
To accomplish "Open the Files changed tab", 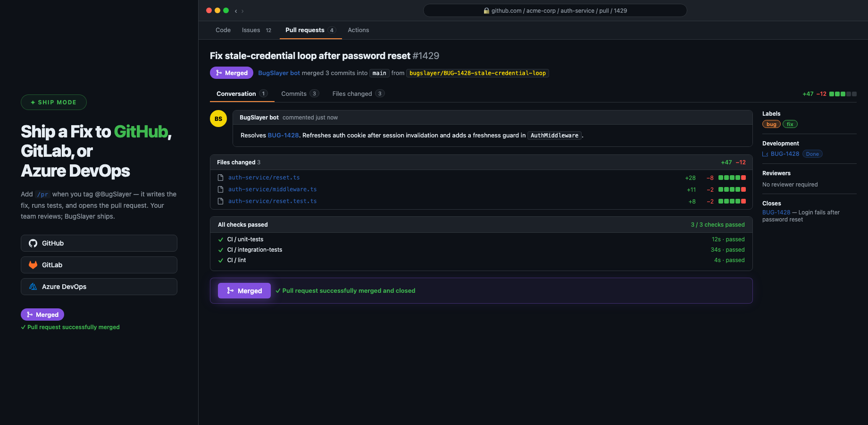I will coord(351,93).
